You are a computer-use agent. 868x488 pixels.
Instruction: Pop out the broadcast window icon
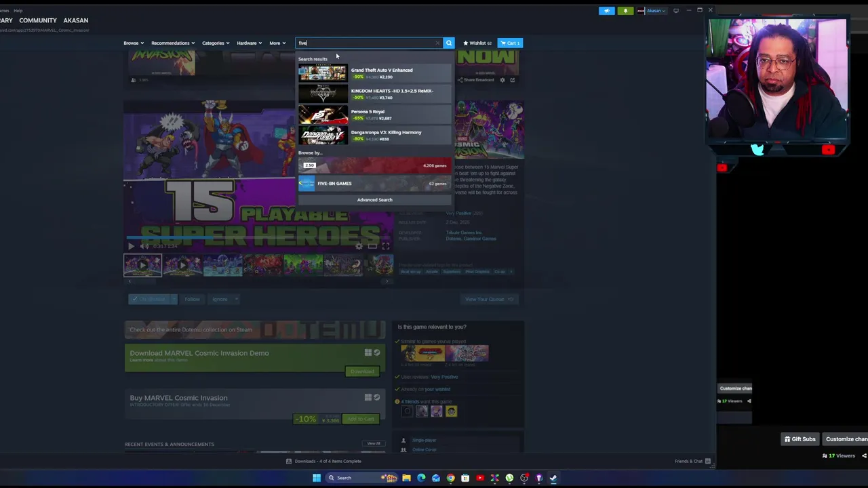click(x=513, y=80)
